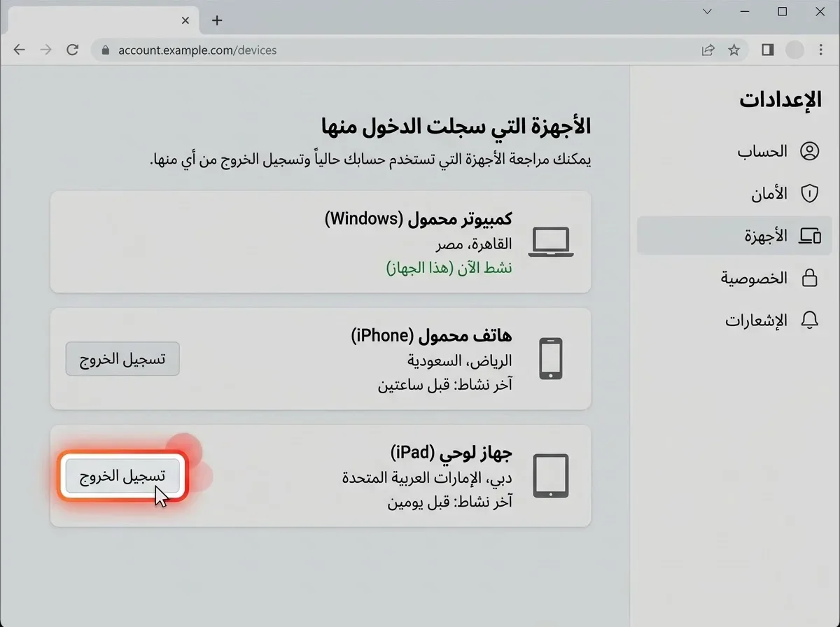This screenshot has height=627, width=840.
Task: Click the الإعدادات sidebar heading
Action: pos(780,99)
